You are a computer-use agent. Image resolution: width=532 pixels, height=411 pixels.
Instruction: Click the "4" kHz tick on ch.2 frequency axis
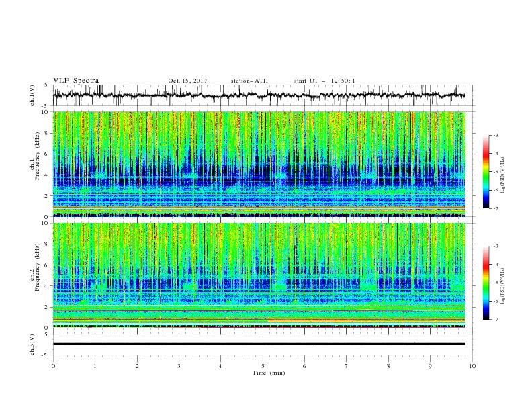[47, 286]
